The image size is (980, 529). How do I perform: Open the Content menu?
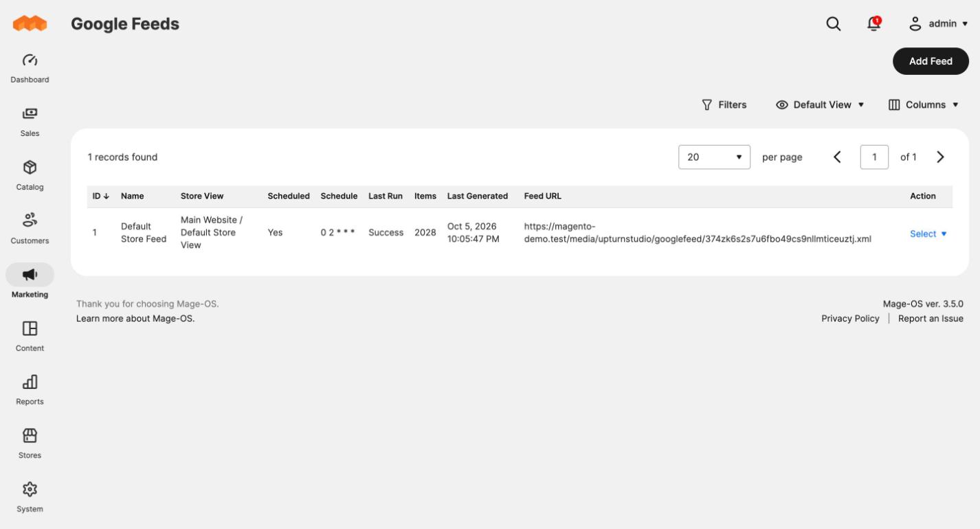click(30, 336)
